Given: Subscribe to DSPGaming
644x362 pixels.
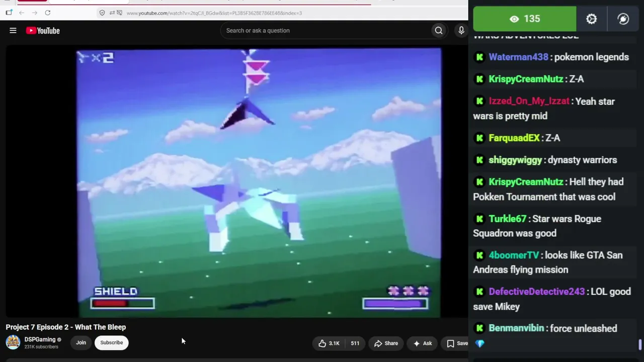Looking at the screenshot, I should [x=112, y=342].
